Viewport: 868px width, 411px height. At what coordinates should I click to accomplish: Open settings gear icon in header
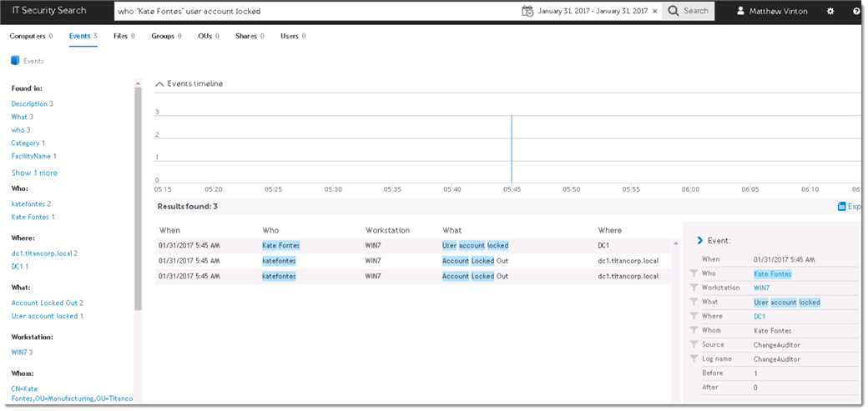830,11
